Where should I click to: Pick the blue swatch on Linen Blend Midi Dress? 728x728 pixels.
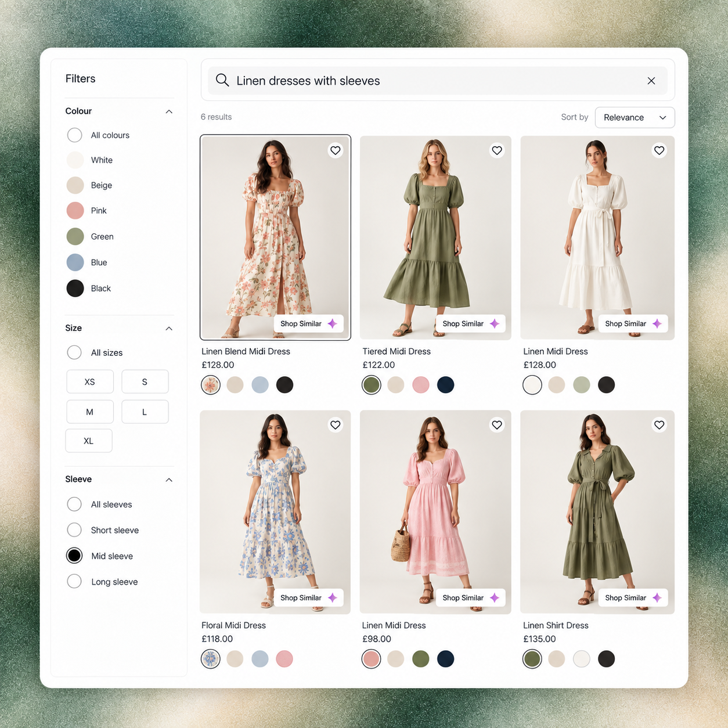click(x=260, y=384)
